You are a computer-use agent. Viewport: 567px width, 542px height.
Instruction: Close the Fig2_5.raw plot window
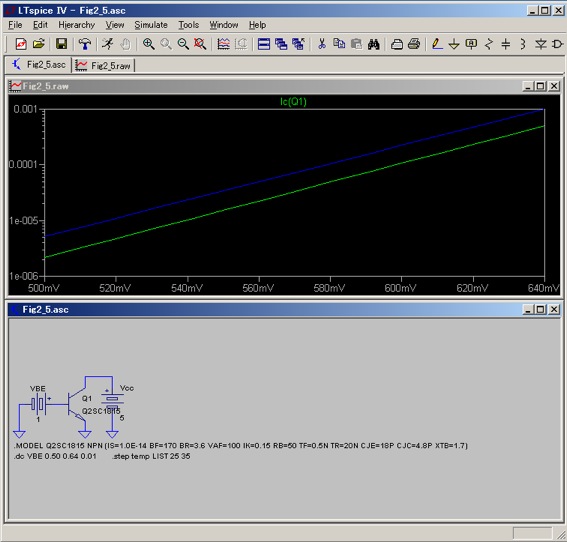(x=554, y=86)
